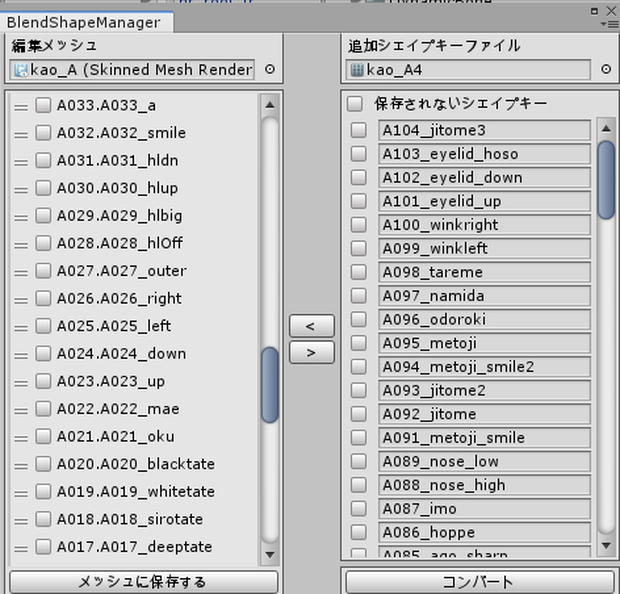This screenshot has width=620, height=594.
Task: Click the left list scroll-down arrow
Action: [270, 554]
